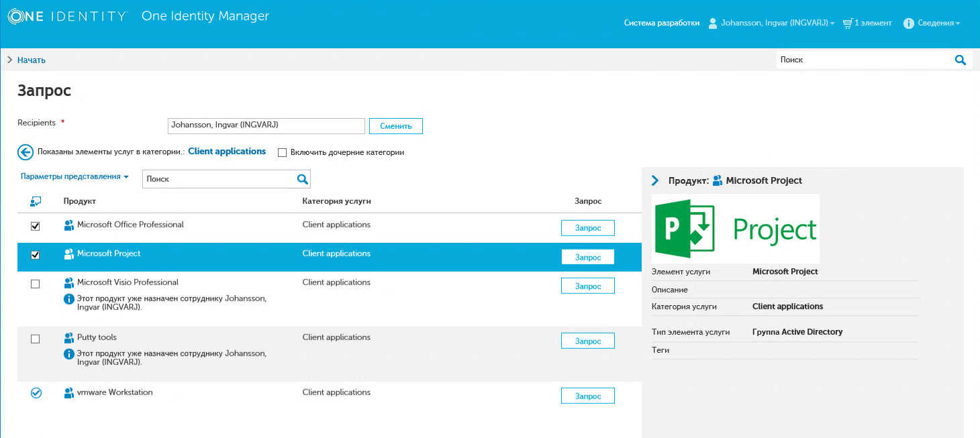Expand the Начать breadcrumb chevron
The width and height of the screenshot is (980, 438).
click(10, 60)
